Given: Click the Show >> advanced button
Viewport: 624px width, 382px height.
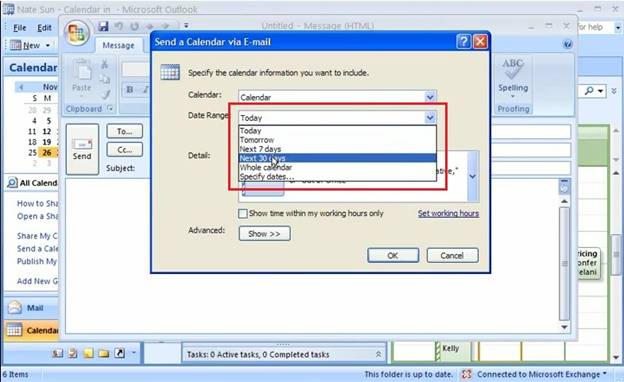Looking at the screenshot, I should [x=264, y=234].
